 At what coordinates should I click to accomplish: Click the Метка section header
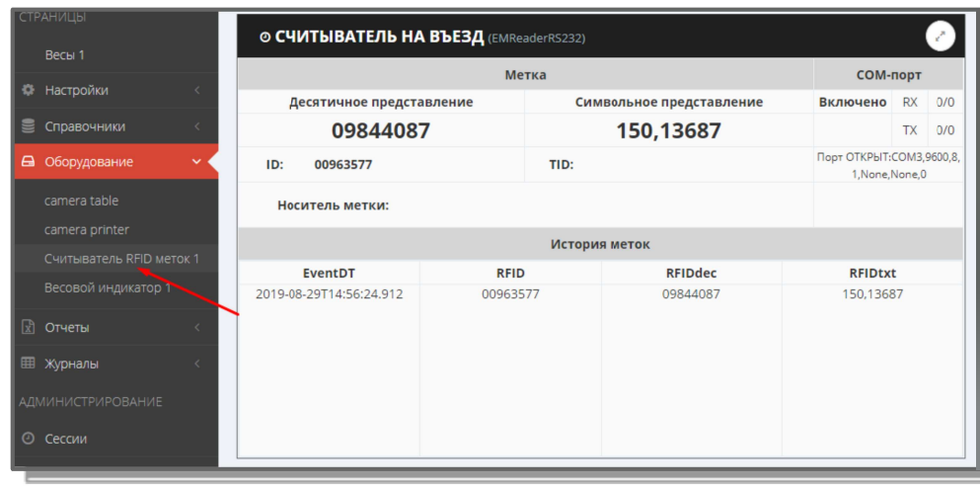525,75
